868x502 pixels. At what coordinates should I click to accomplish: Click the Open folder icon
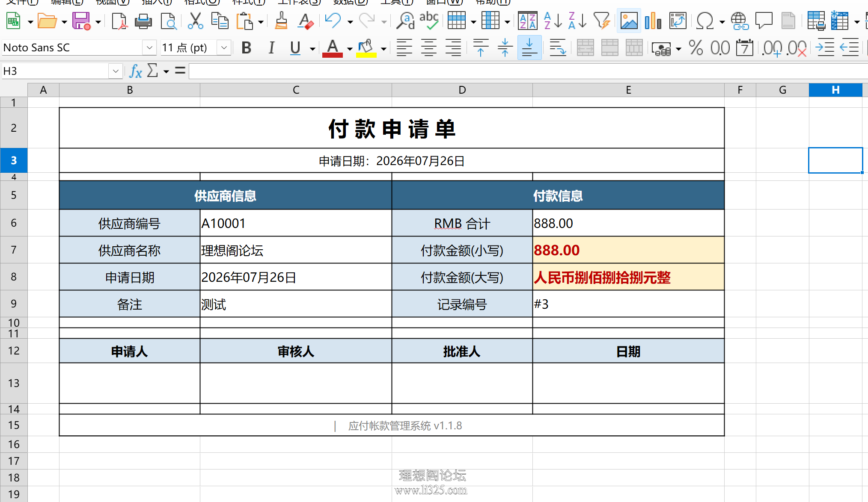(47, 21)
